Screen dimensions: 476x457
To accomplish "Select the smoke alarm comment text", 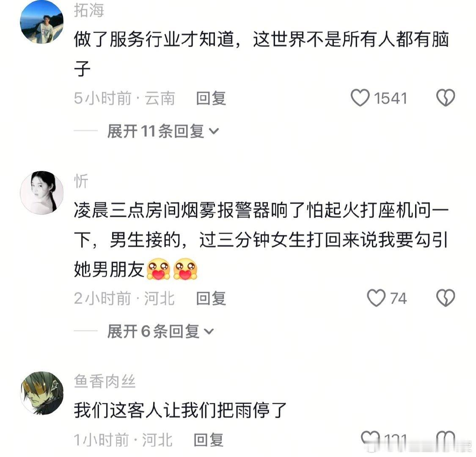I will click(x=261, y=240).
